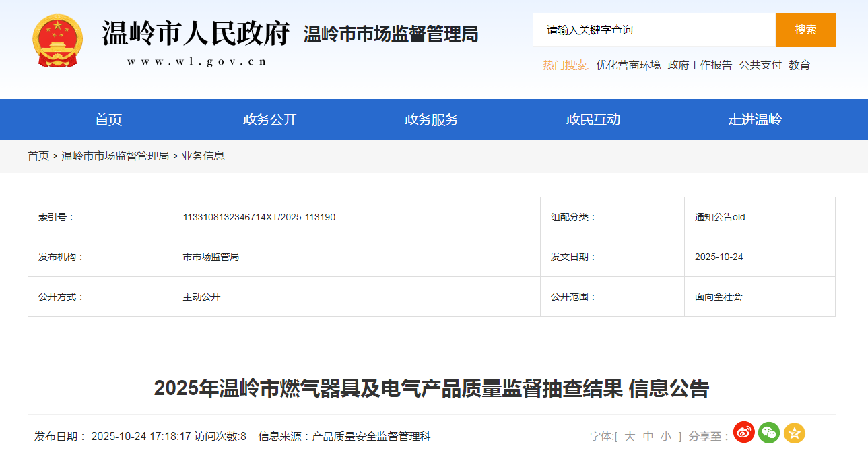Screen dimensions: 868x461
Task: Click the national emblem logo
Action: [x=58, y=41]
